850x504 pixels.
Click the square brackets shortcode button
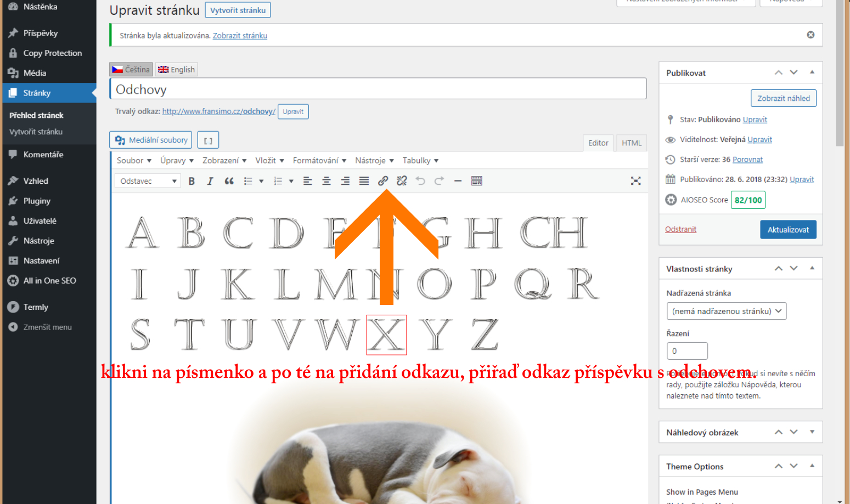coord(208,140)
